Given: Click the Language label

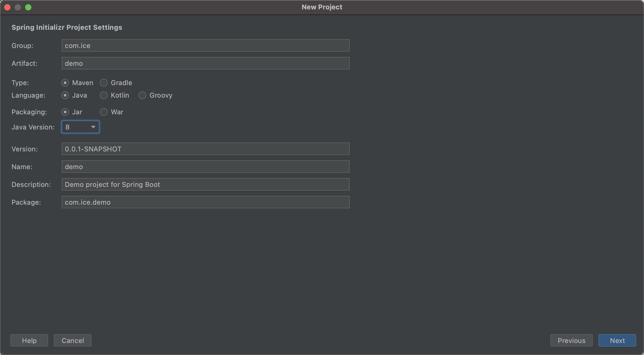Looking at the screenshot, I should (x=28, y=95).
